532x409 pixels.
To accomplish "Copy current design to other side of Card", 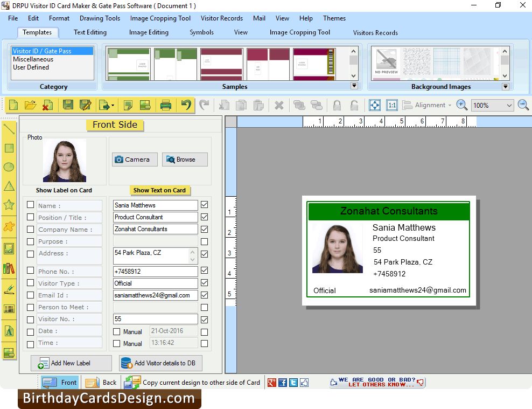I will [x=192, y=383].
